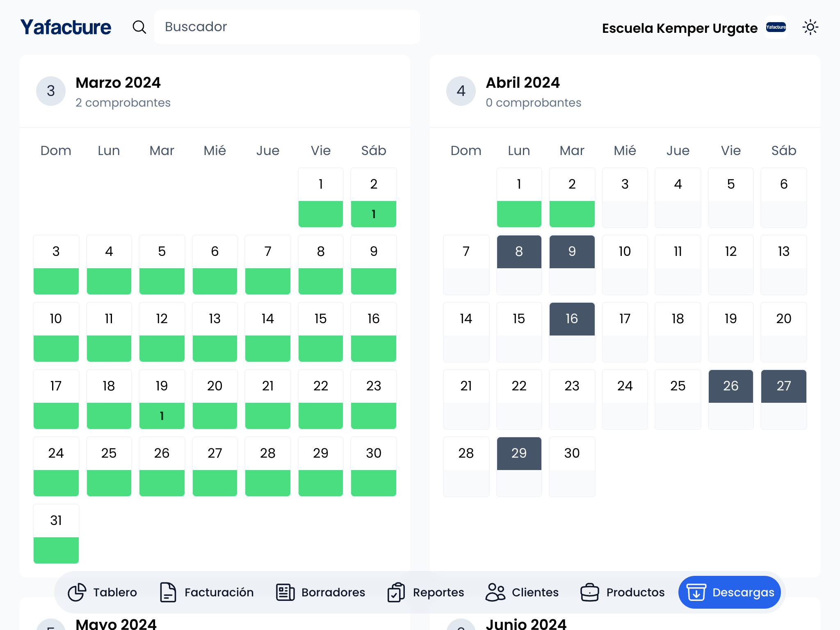Select April 21 in the Abril calendar
Screen dimensions: 840x630
coord(466,399)
